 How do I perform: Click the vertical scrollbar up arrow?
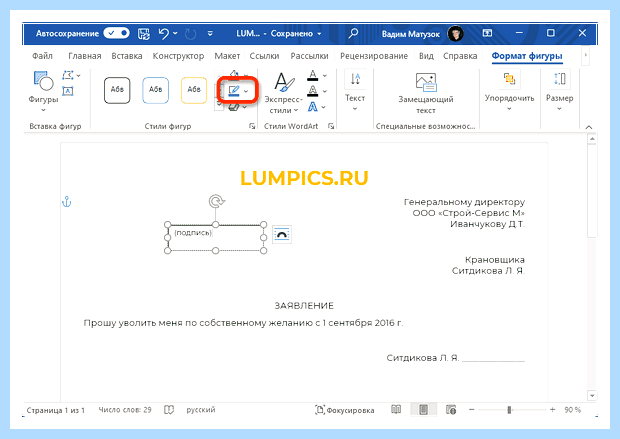pos(592,139)
